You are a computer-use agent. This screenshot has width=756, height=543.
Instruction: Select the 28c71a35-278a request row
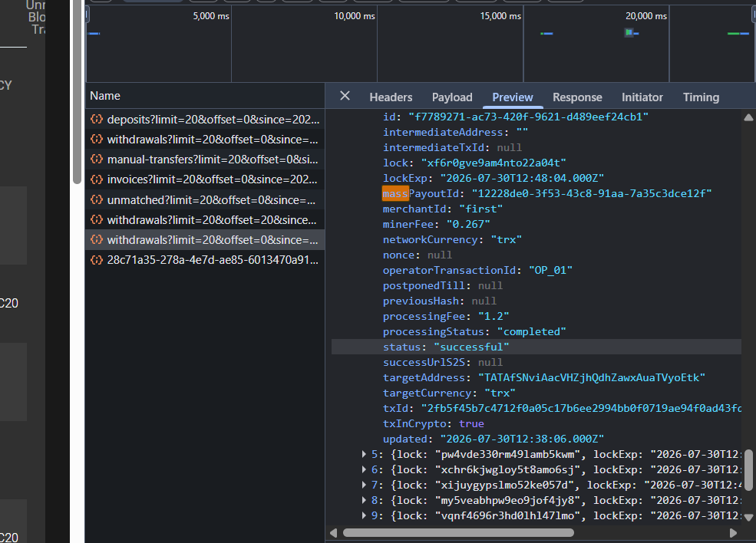point(205,260)
